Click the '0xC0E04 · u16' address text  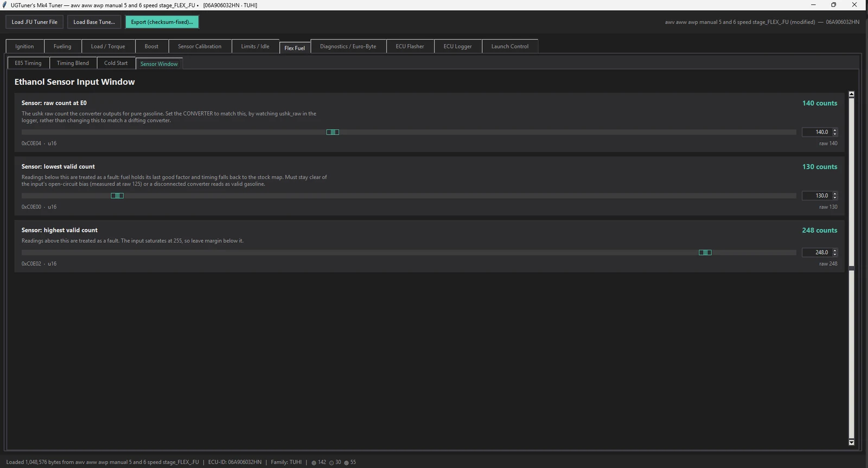point(39,143)
